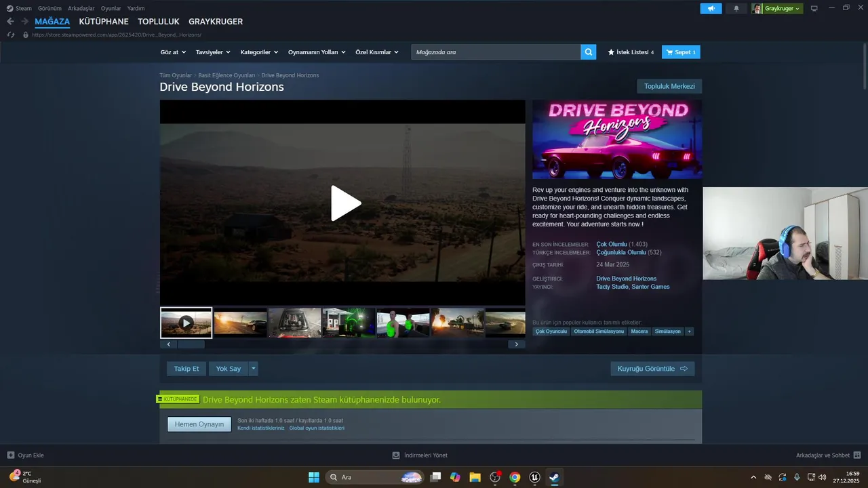Click the Otomobil Simülasyonu tag
Image resolution: width=868 pixels, height=488 pixels.
click(x=599, y=331)
